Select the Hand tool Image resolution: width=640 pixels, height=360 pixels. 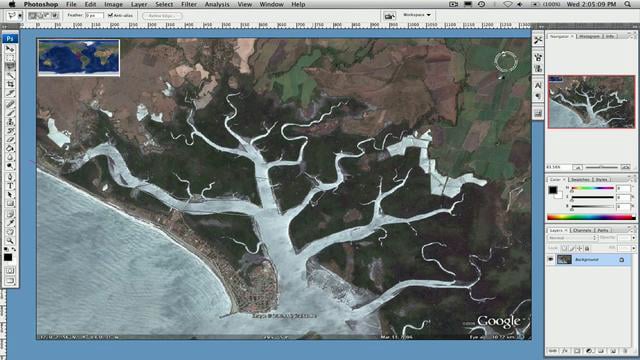click(10, 232)
